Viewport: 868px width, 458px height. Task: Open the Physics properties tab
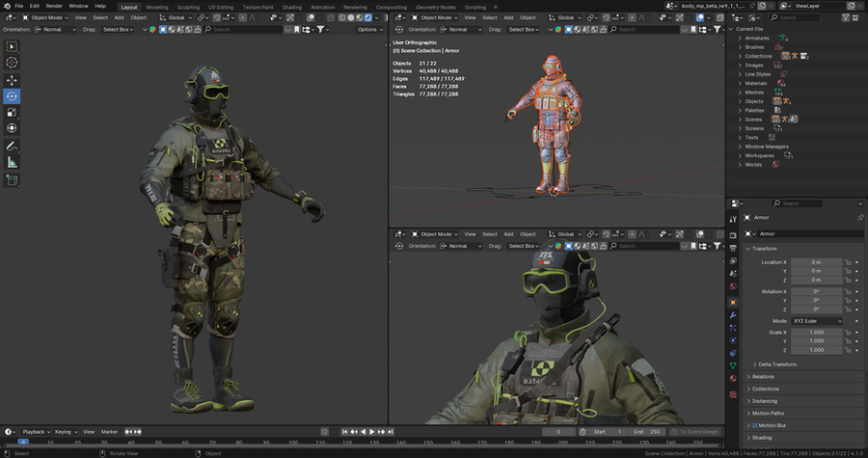click(733, 340)
